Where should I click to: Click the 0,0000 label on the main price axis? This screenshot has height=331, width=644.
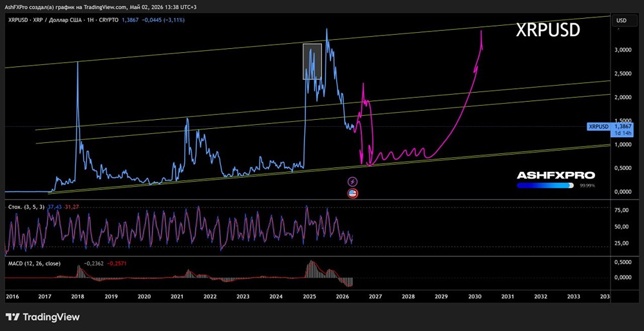[623, 192]
